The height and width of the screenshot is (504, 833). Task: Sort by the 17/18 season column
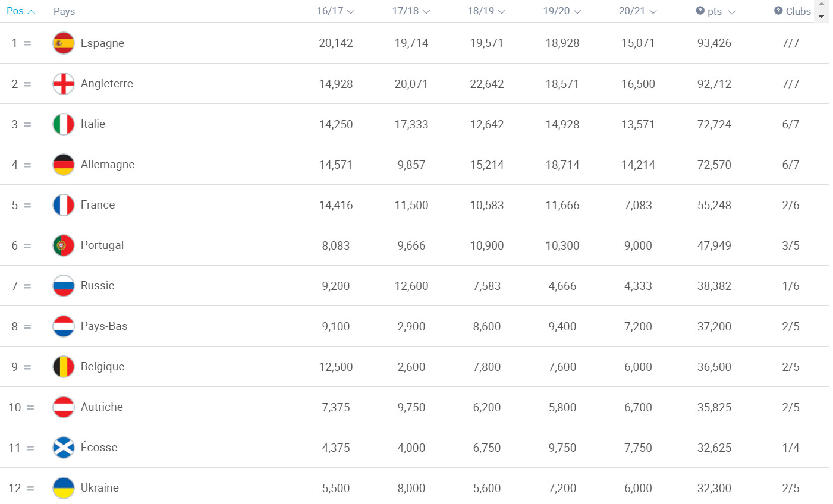pyautogui.click(x=411, y=11)
